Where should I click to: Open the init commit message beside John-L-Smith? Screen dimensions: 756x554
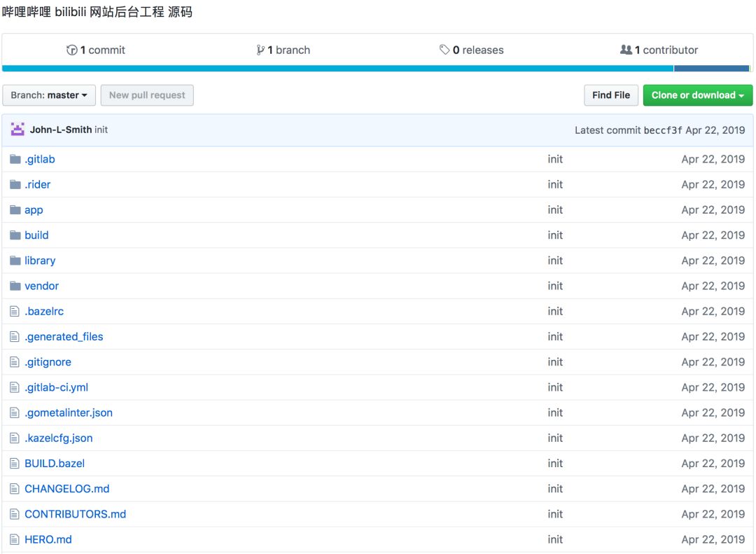pyautogui.click(x=101, y=130)
